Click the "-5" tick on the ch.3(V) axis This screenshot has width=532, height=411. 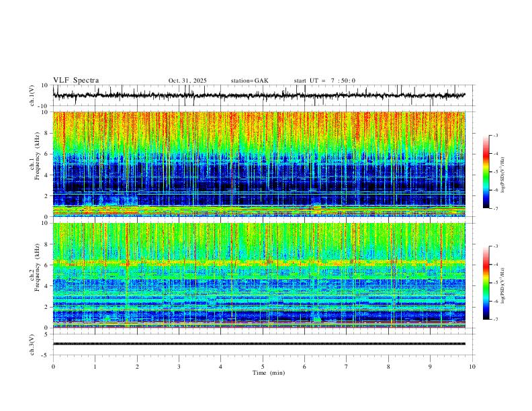(x=46, y=355)
